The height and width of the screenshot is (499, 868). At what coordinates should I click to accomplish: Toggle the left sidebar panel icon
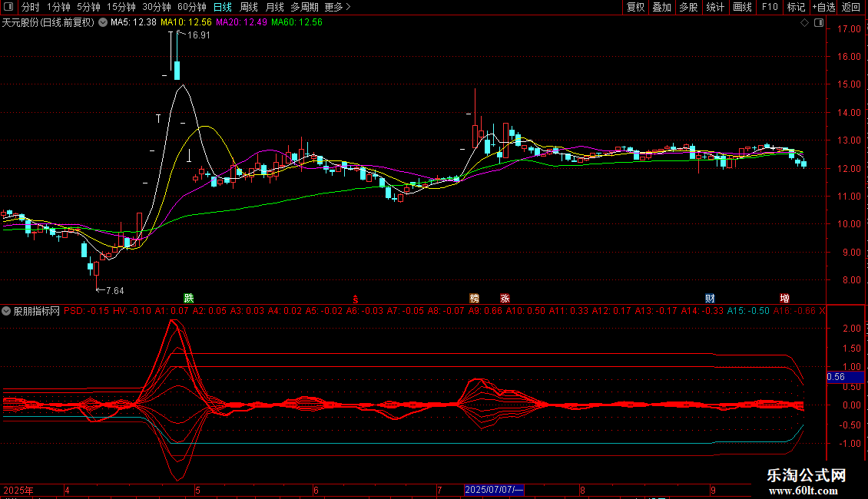tap(7, 8)
